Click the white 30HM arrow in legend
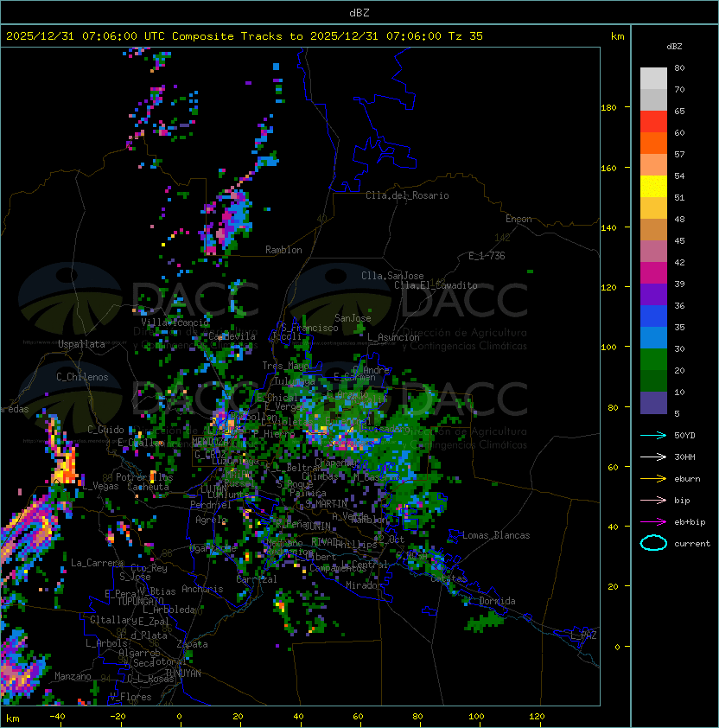Screen dimensions: 719x728 pos(653,457)
